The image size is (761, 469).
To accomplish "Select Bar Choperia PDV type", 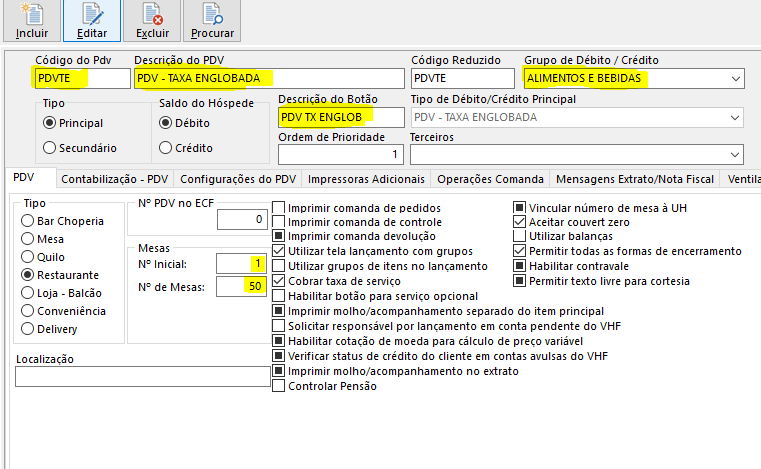I will pyautogui.click(x=28, y=221).
